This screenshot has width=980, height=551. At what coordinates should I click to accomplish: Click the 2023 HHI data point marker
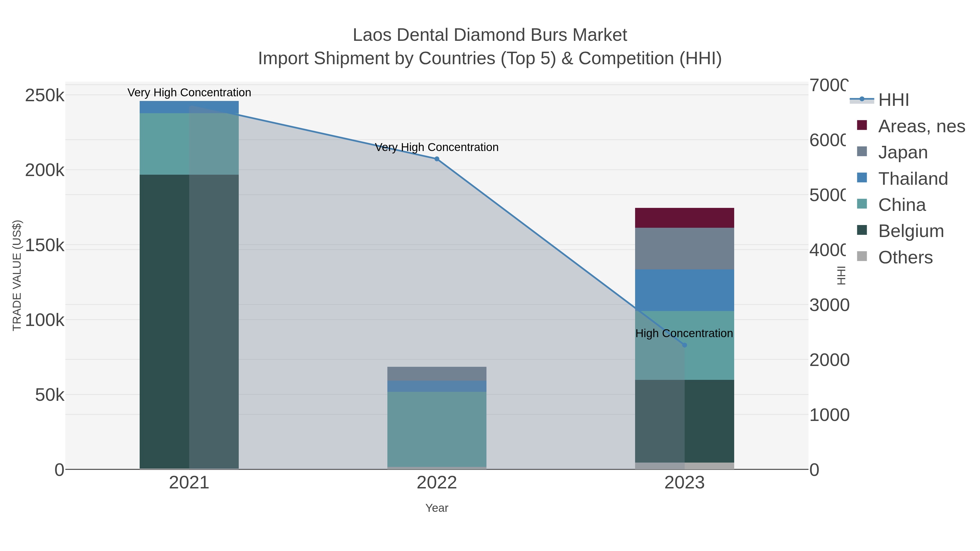pos(684,345)
